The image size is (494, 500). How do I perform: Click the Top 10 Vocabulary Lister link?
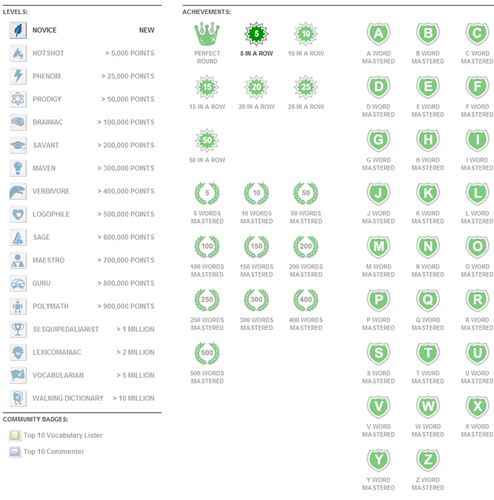pos(63,435)
